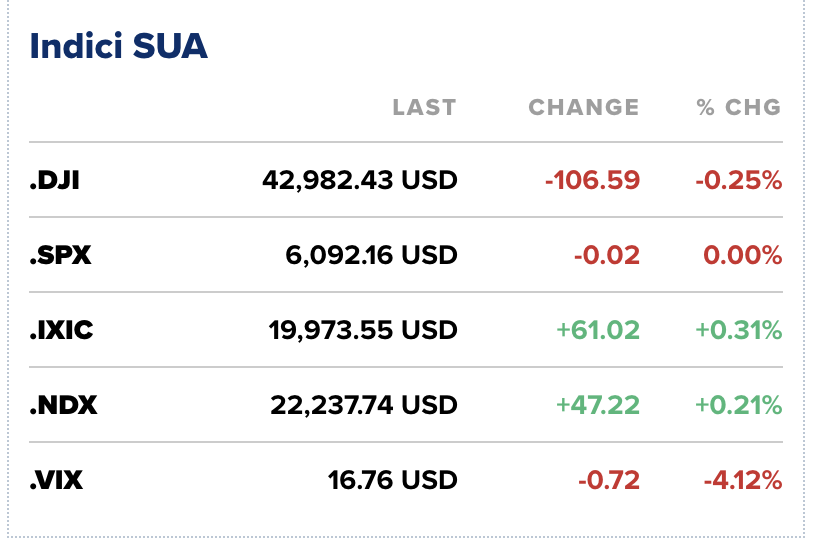The image size is (814, 550).
Task: Select the LAST column header
Action: pyautogui.click(x=424, y=107)
